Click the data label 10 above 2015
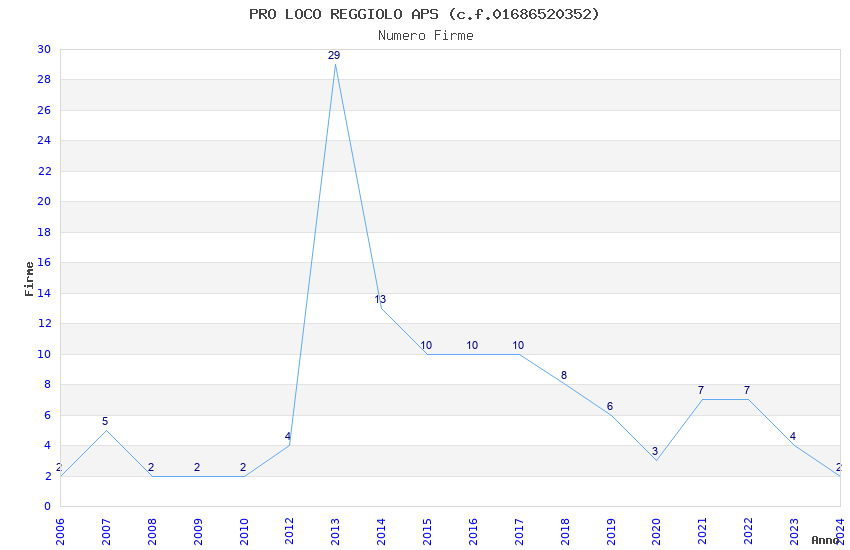 point(426,345)
